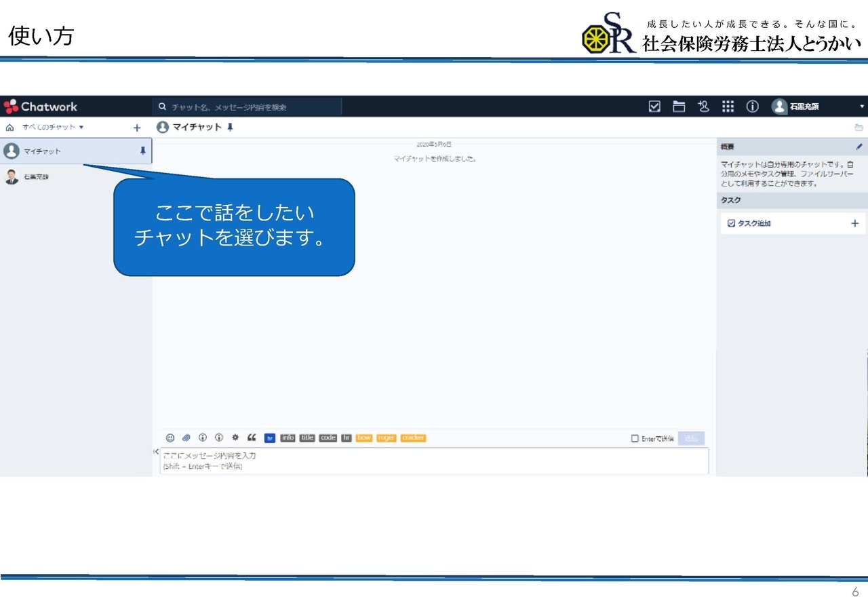Viewport: 868px width, 614px height.
Task: Add a task with plus icon in タスク panel
Action: pos(854,223)
